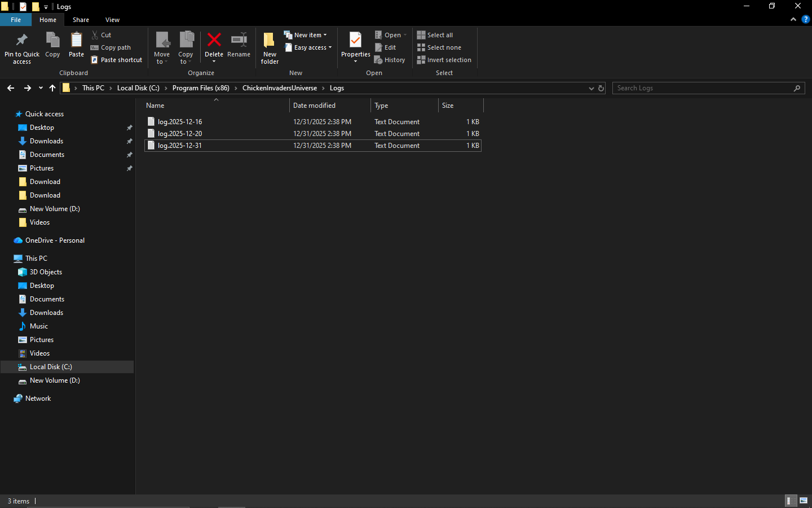
Task: Switch to large icons view in status bar
Action: [804, 501]
